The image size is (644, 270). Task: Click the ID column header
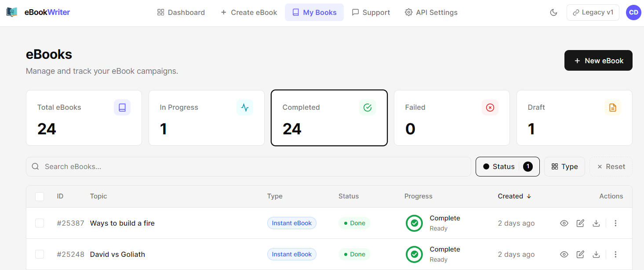coord(60,196)
